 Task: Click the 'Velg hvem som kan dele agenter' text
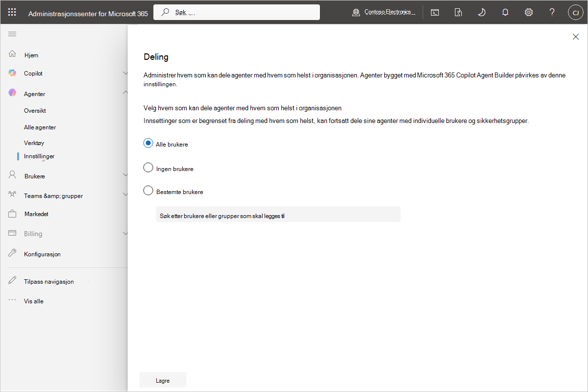coord(243,108)
